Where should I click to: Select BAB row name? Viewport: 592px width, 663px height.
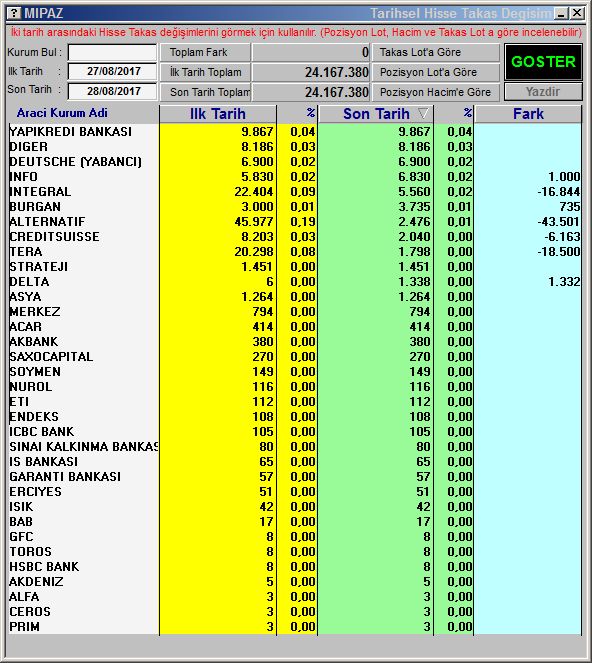21,522
